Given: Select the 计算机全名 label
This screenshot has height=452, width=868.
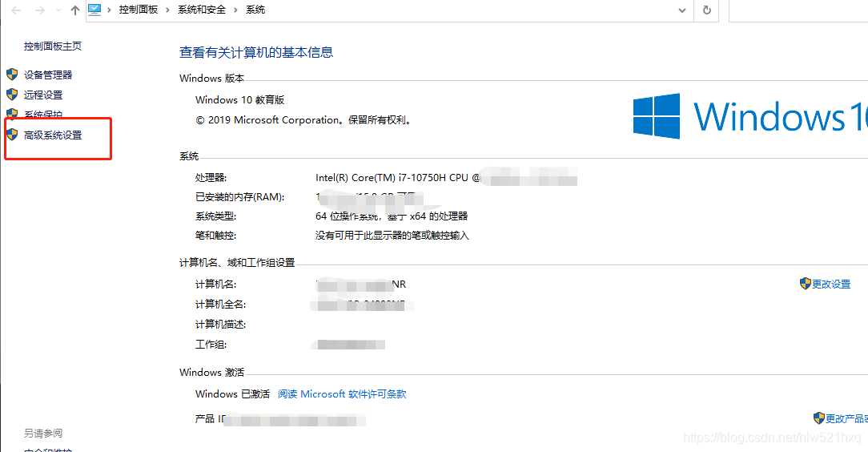Looking at the screenshot, I should click(x=220, y=304).
